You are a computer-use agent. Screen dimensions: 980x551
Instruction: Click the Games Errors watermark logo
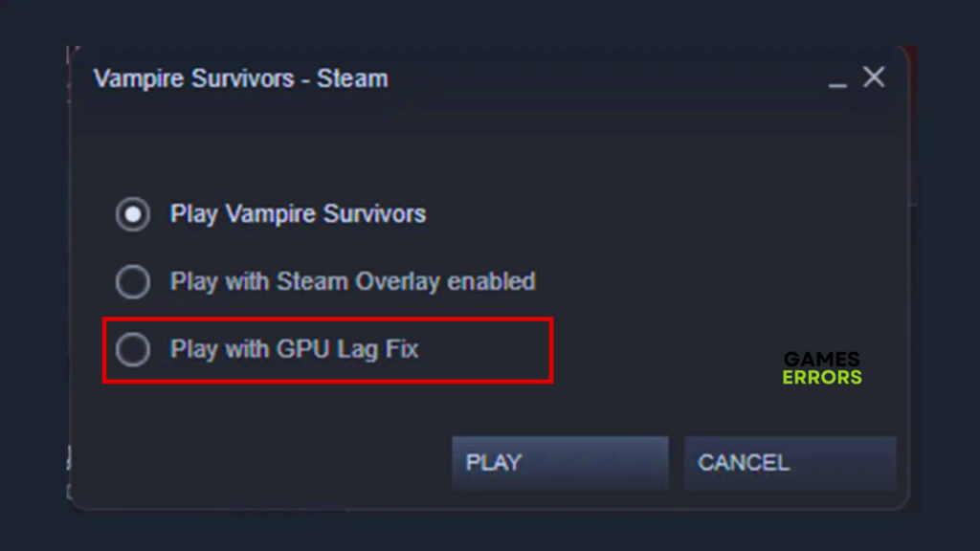pyautogui.click(x=822, y=368)
